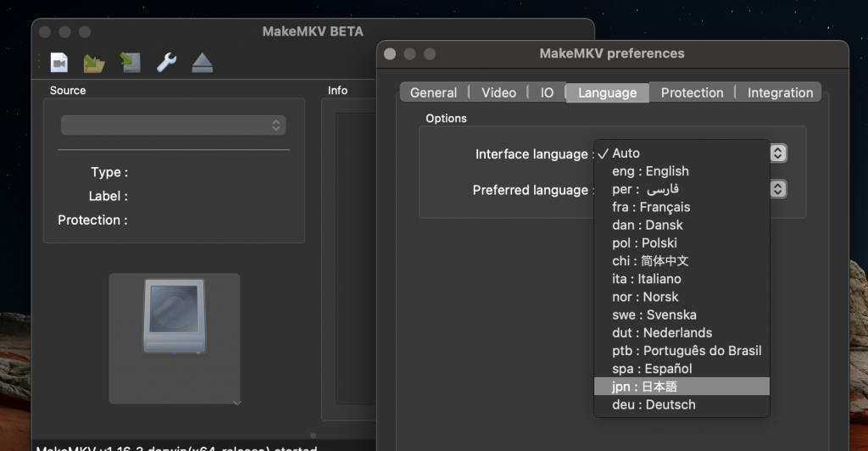The image size is (868, 451).
Task: Choose fra : Français in the list
Action: click(682, 207)
